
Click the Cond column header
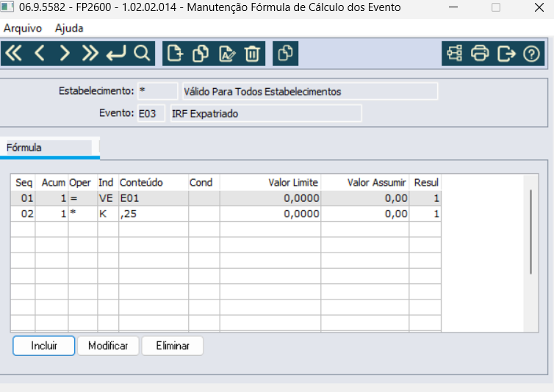pos(204,183)
